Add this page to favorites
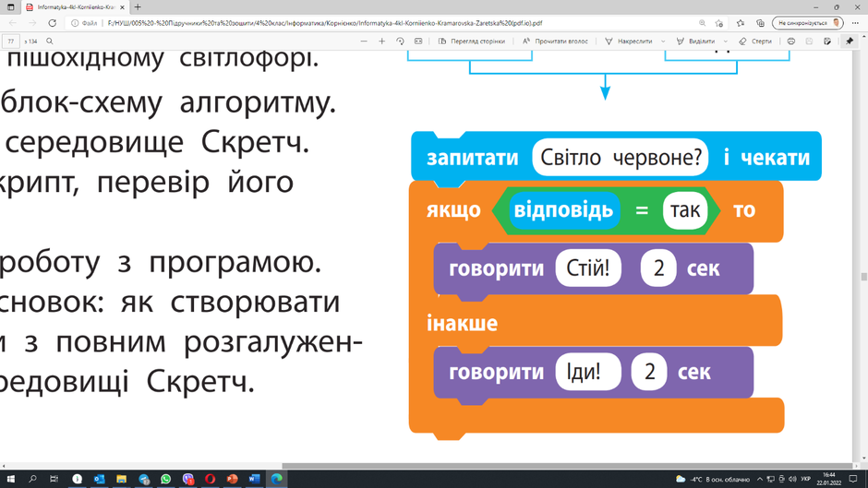Screen dimensions: 868x488 click(719, 23)
